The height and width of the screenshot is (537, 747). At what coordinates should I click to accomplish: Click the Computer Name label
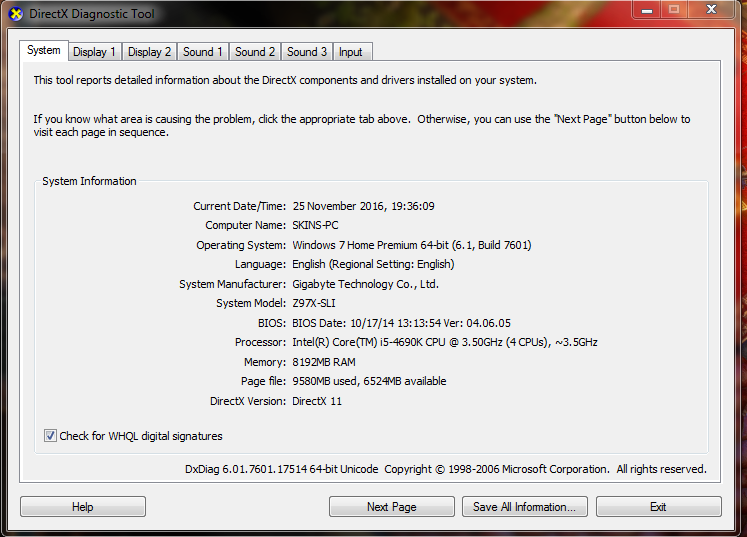(245, 225)
